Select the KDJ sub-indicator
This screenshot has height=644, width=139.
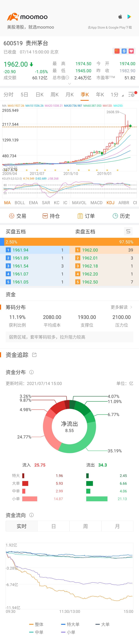[111, 203]
